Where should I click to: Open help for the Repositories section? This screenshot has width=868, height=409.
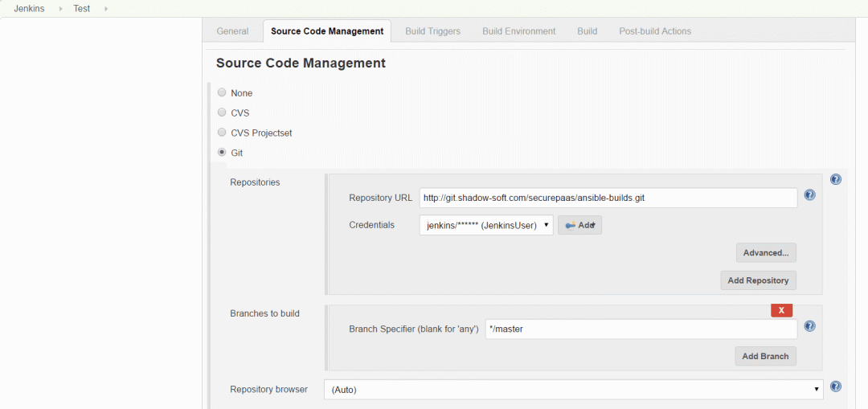point(836,179)
